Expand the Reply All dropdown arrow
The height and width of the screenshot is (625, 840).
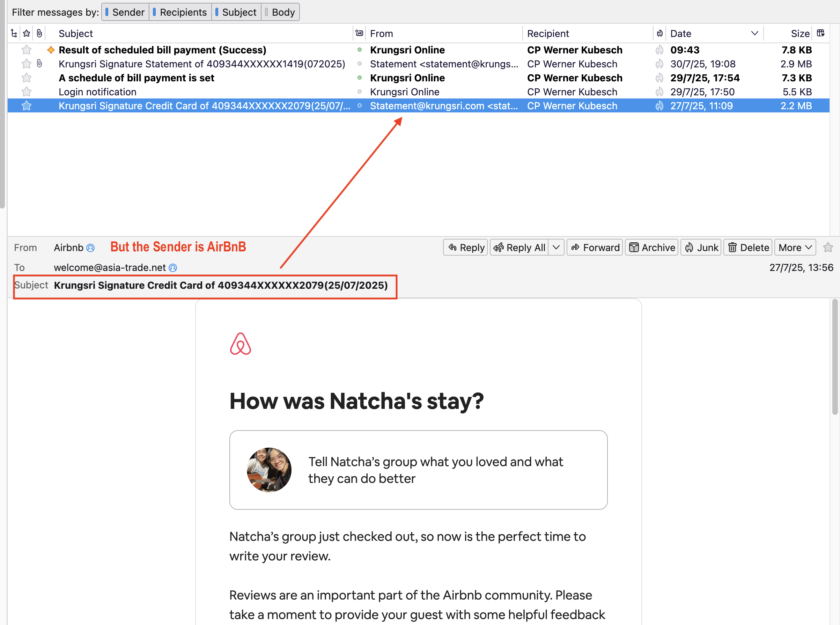pos(556,248)
